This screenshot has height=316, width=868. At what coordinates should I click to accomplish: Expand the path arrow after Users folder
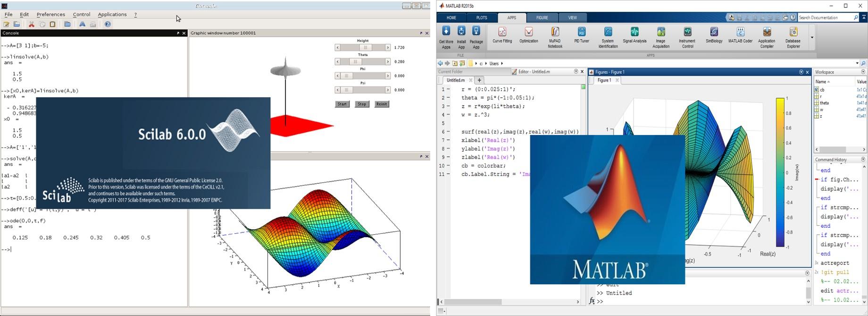[x=501, y=63]
